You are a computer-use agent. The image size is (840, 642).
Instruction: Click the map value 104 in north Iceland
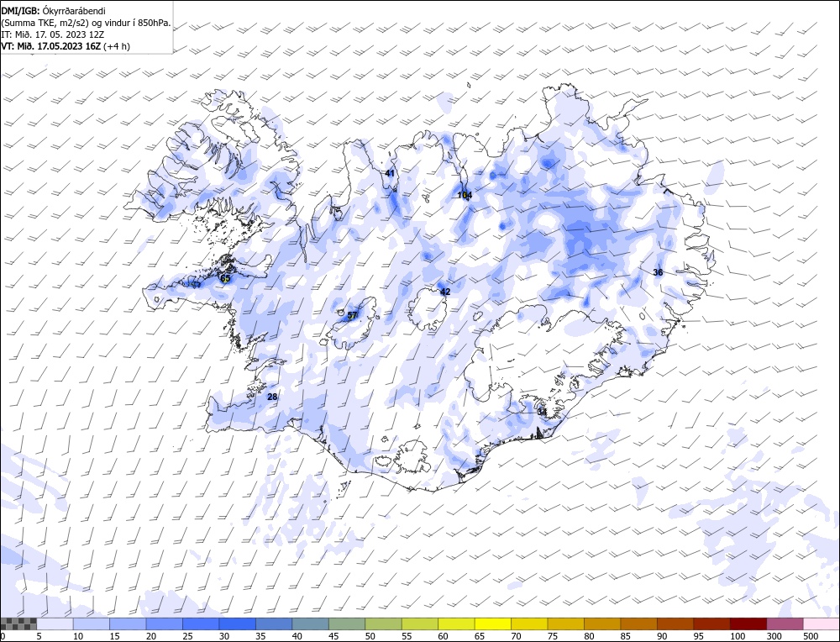(465, 195)
